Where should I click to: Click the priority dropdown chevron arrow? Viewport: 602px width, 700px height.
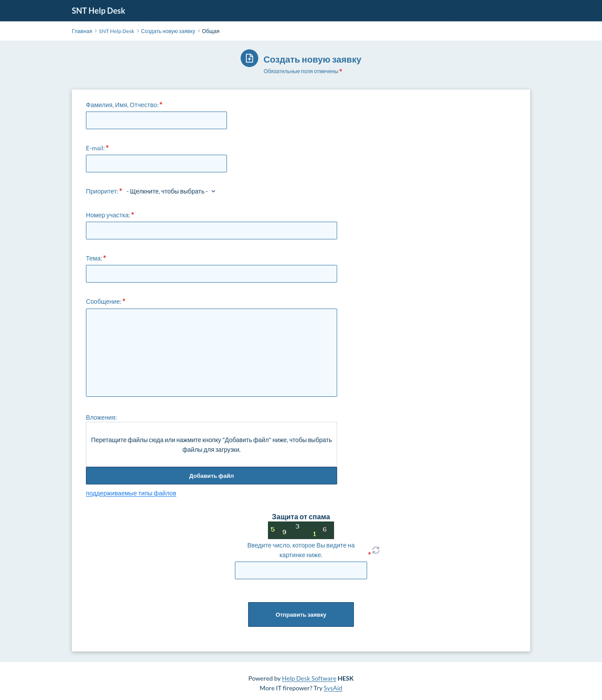[213, 191]
